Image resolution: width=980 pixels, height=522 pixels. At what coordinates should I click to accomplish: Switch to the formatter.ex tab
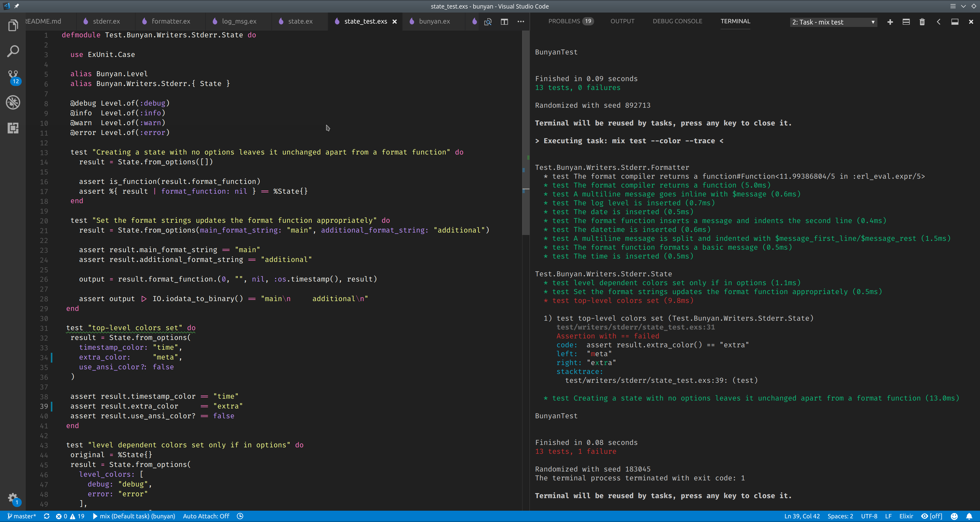click(x=171, y=21)
